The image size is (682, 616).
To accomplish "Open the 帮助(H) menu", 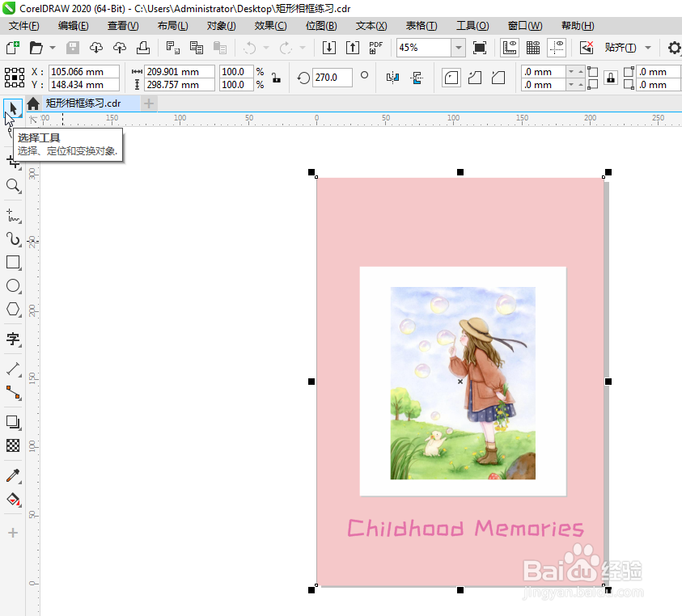I will coord(578,26).
